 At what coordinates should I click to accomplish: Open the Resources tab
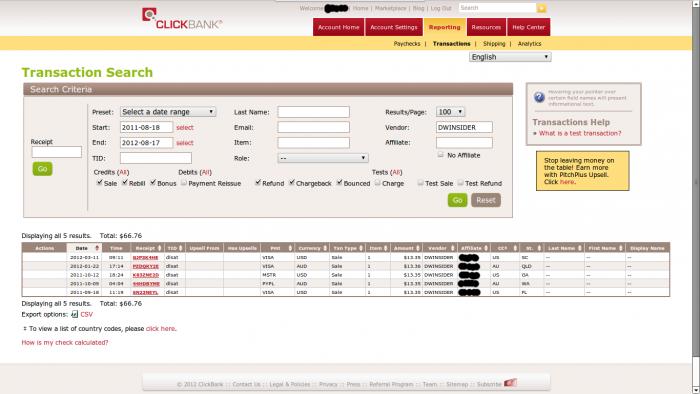coord(486,27)
